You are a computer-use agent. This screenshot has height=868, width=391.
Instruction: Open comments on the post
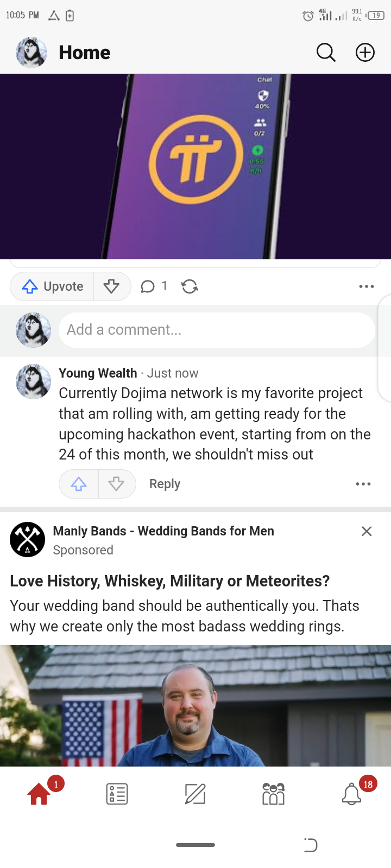coord(154,286)
